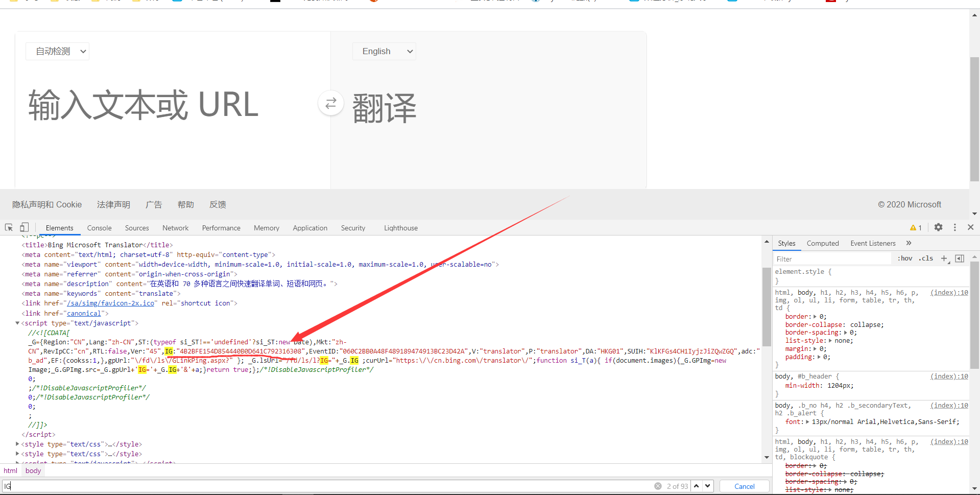
Task: Open the Sources tab
Action: coord(137,228)
